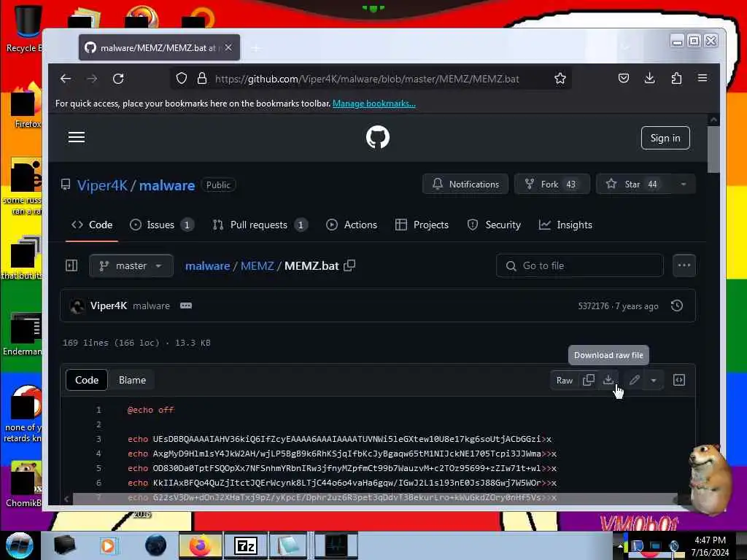This screenshot has height=560, width=747.
Task: Open the Issues tab
Action: click(x=161, y=225)
